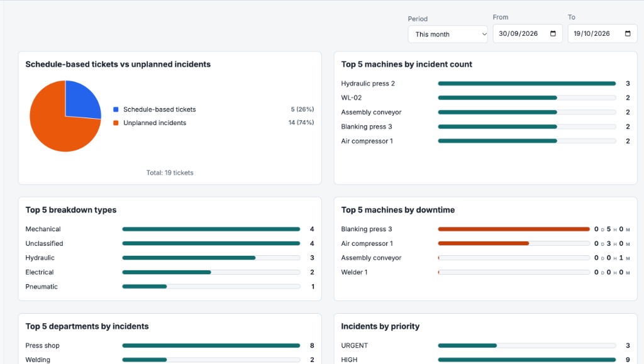
Task: Click the From date field 30/09/2026
Action: (528, 34)
